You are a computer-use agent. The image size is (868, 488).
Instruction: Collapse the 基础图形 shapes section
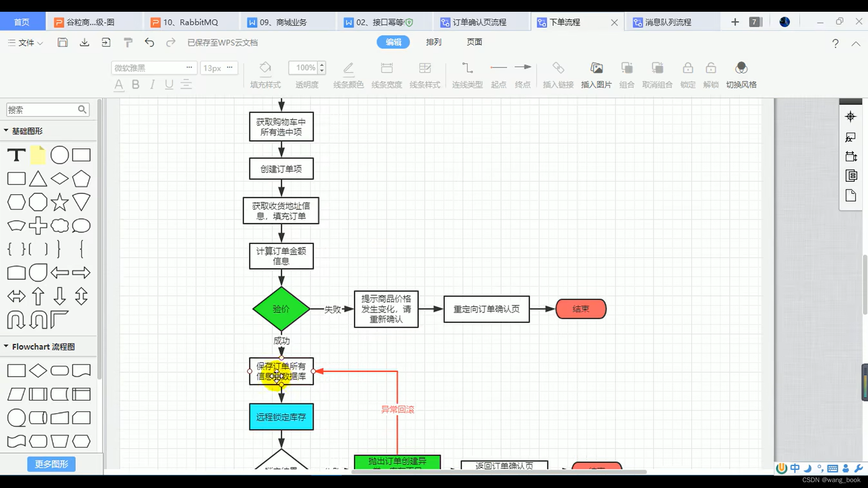6,131
